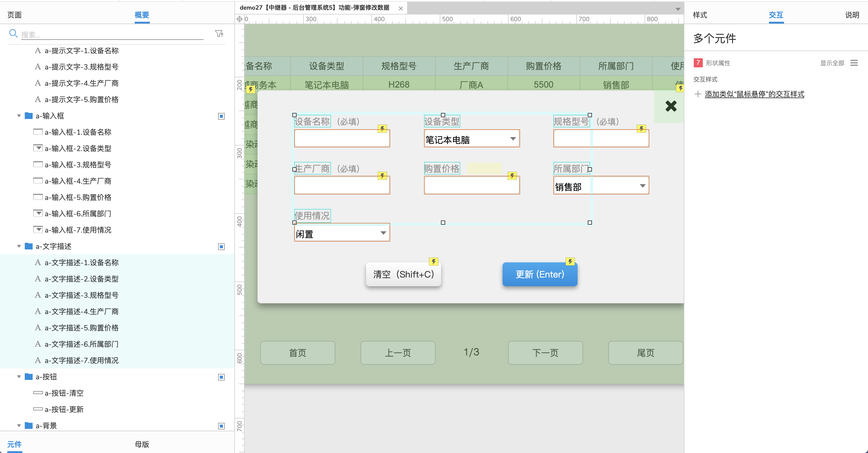Click the 上一页 pagination button
Screen dimensions: 868x453
click(x=398, y=352)
